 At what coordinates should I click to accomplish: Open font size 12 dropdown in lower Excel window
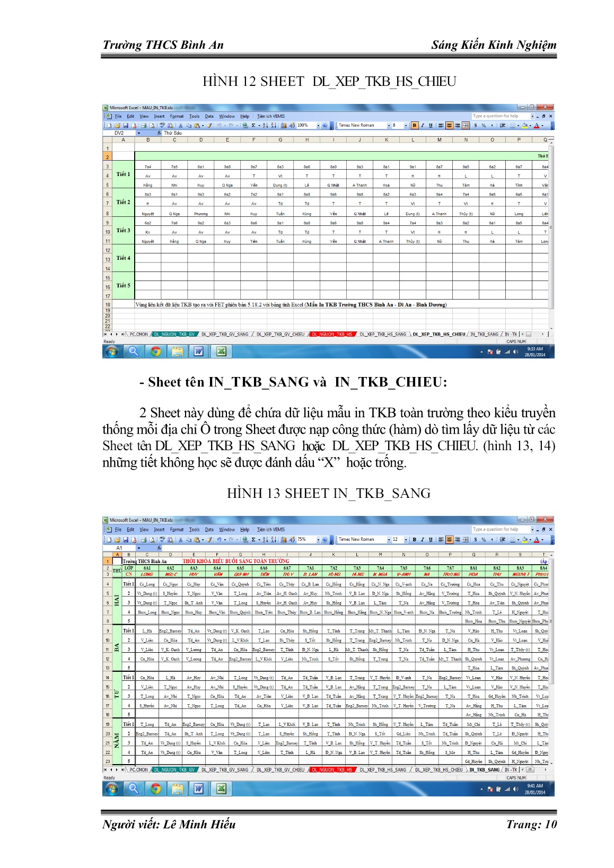click(406, 539)
